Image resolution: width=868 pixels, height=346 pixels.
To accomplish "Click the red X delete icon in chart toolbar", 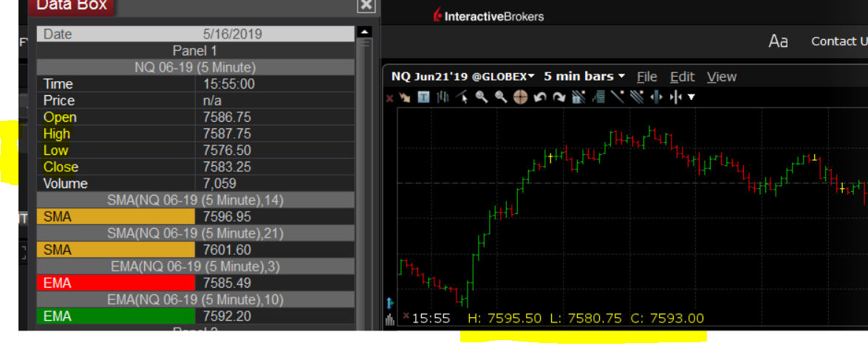I will tap(390, 98).
